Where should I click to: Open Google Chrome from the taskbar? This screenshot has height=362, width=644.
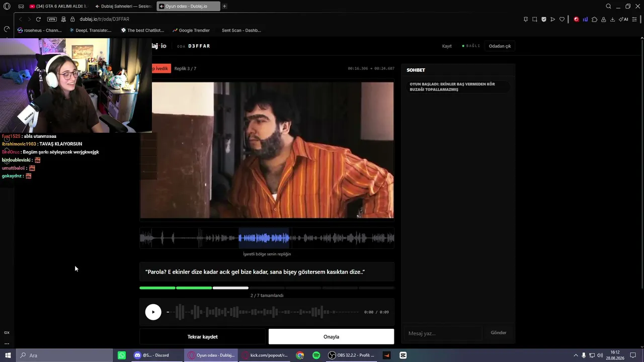tap(300, 355)
